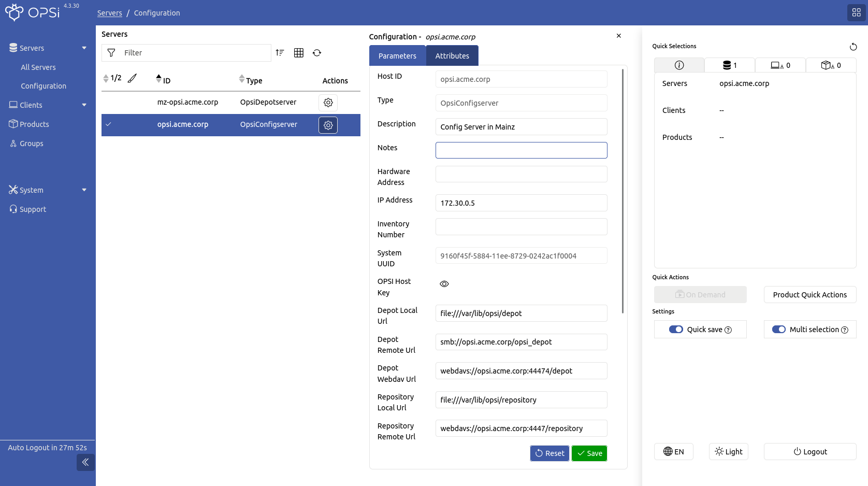Edit the Description field

coord(521,127)
